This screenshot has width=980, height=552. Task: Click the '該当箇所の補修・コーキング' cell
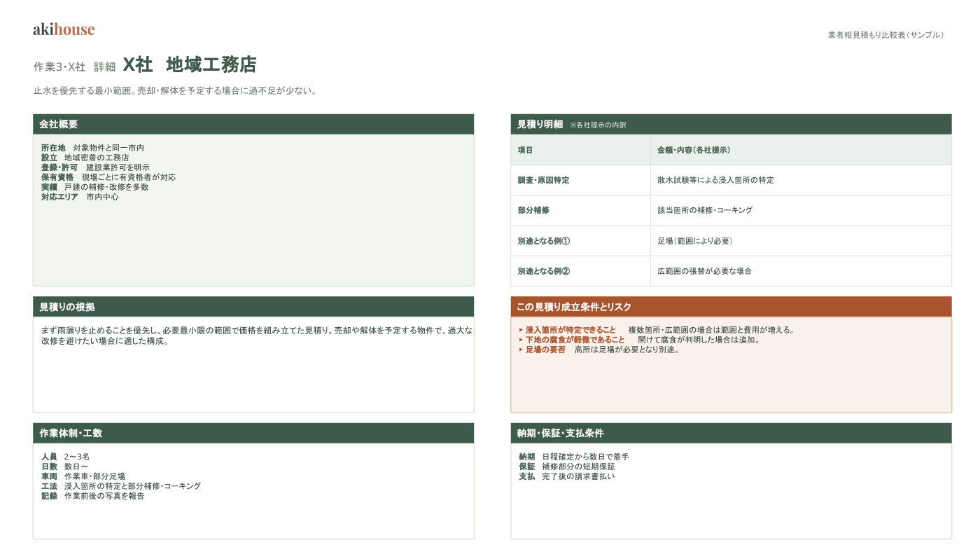[801, 210]
